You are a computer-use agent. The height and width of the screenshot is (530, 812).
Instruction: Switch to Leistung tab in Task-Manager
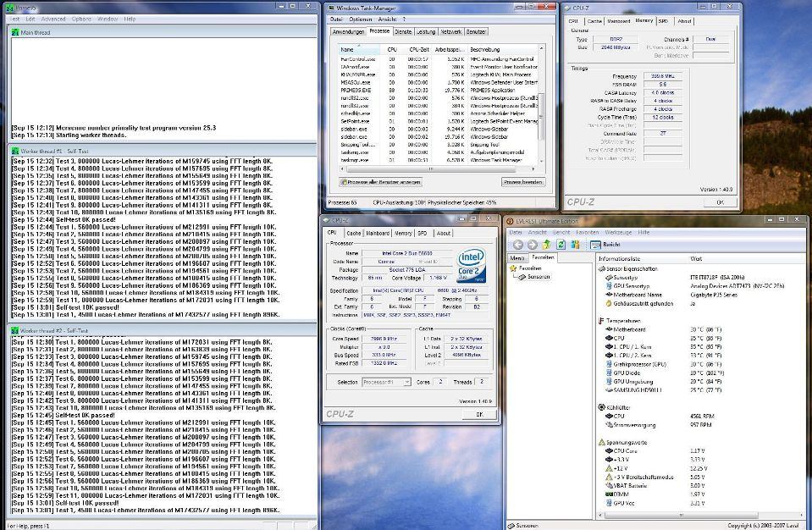[426, 31]
